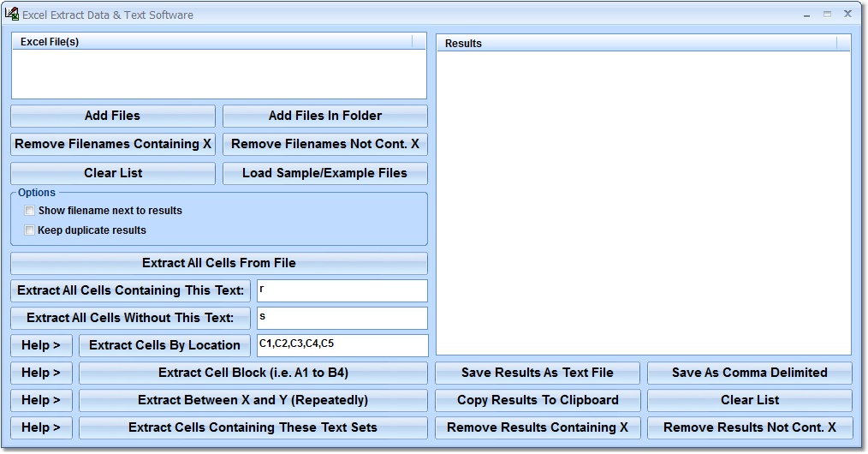
Task: Click Remove Filenames Containing X button
Action: 113,144
